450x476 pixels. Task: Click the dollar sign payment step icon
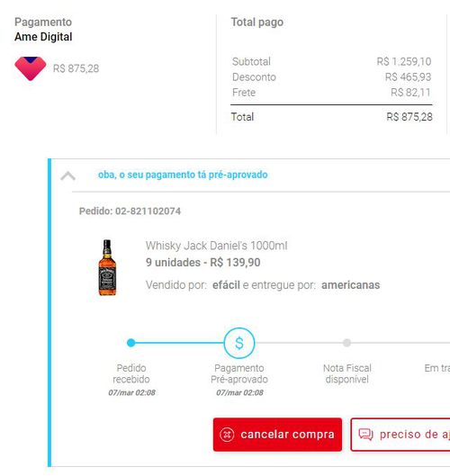point(239,343)
